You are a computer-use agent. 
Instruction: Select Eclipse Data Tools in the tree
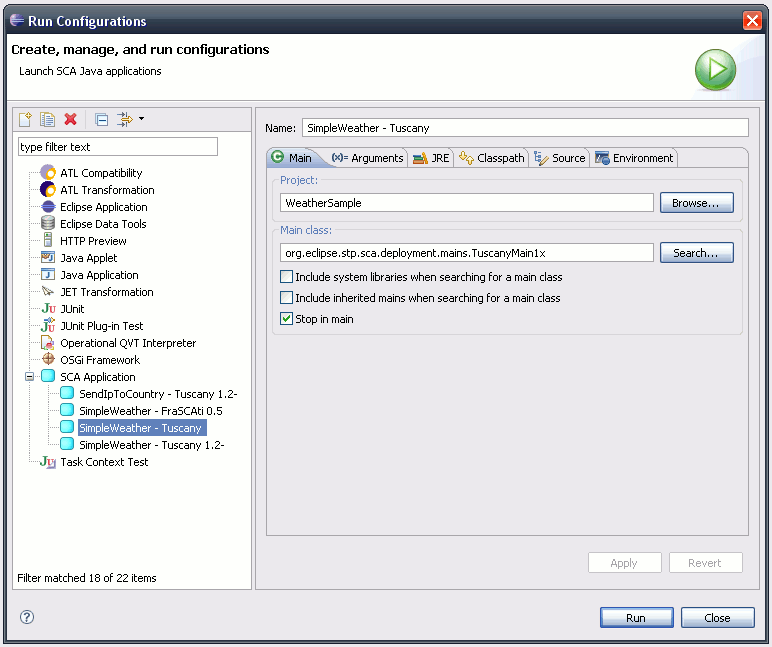[103, 224]
